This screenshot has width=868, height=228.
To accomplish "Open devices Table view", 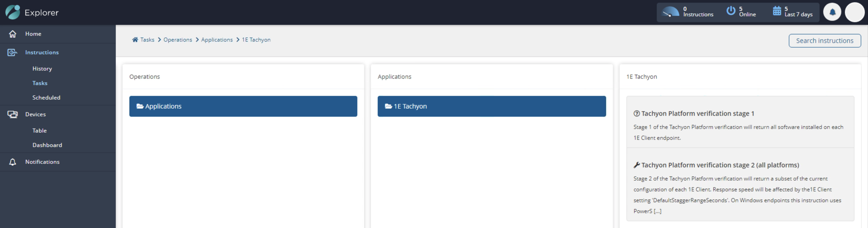I will [39, 130].
